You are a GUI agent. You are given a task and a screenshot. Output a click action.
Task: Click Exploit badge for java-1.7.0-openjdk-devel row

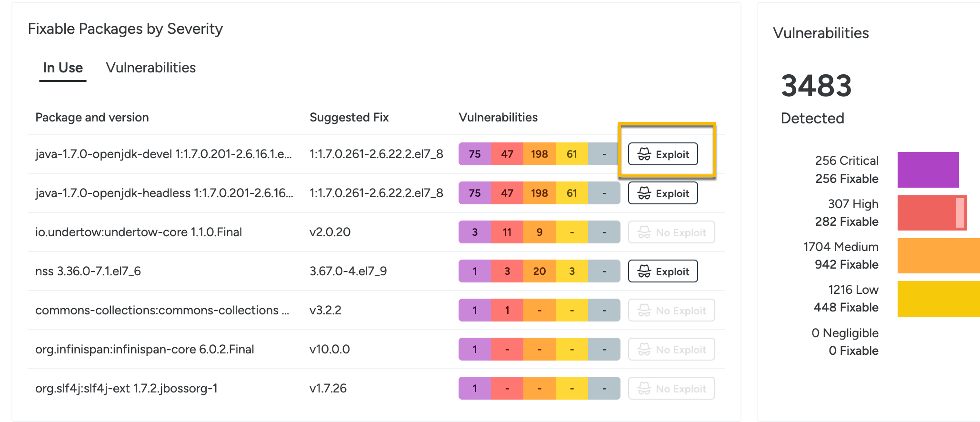pos(663,154)
